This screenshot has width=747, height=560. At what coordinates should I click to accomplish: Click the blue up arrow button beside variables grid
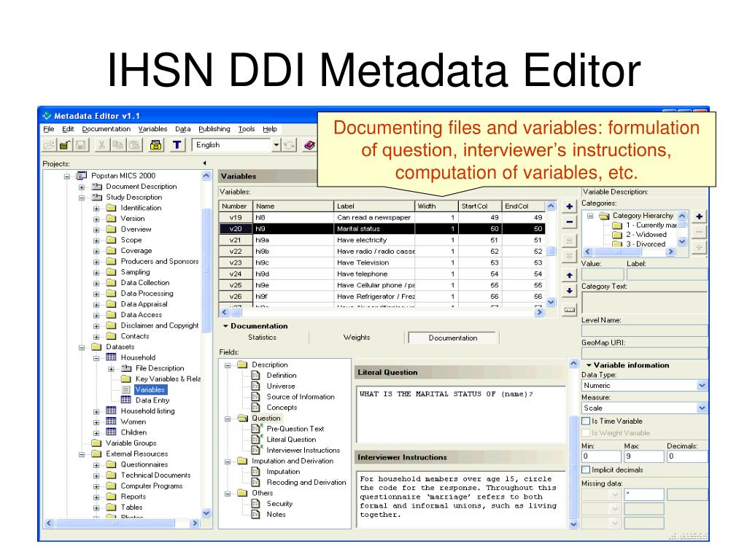[569, 275]
